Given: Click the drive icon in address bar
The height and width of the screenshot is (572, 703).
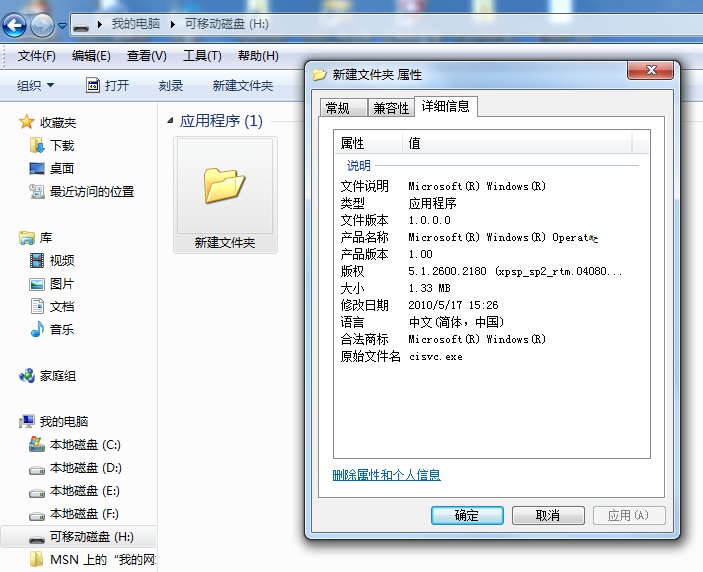Looking at the screenshot, I should click(x=81, y=26).
